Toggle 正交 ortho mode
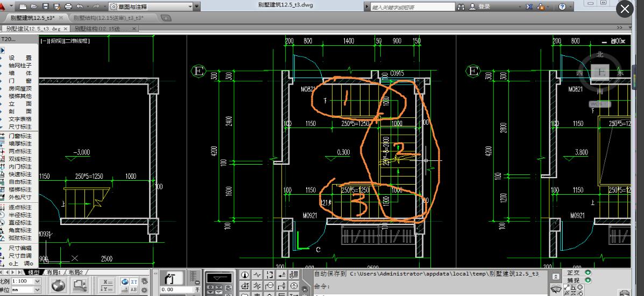This screenshot has height=296, width=644. click(574, 273)
